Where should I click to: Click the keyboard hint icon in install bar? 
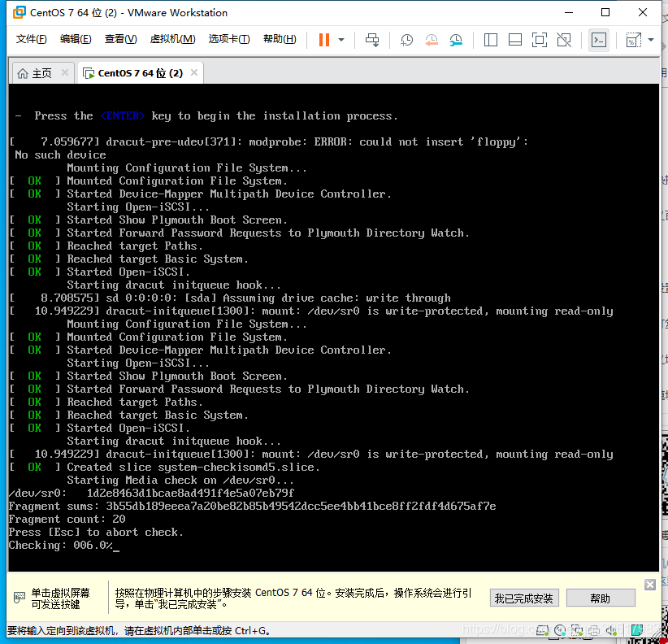pyautogui.click(x=20, y=598)
